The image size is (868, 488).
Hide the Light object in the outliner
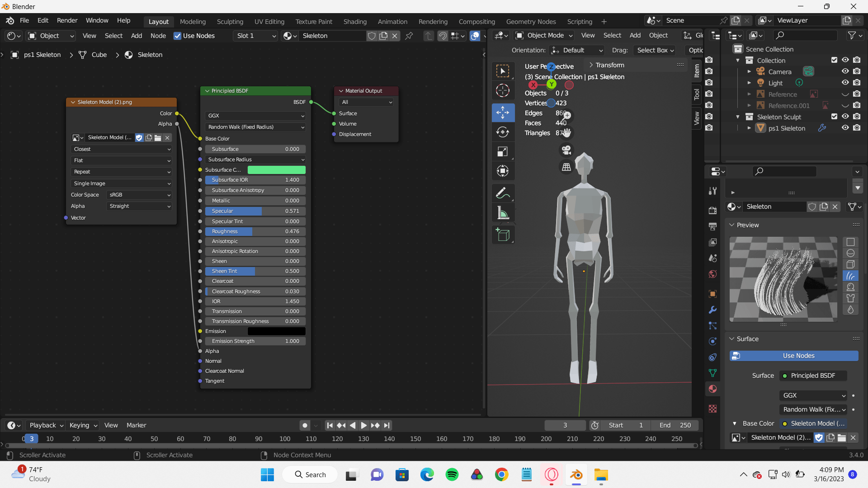(x=845, y=82)
